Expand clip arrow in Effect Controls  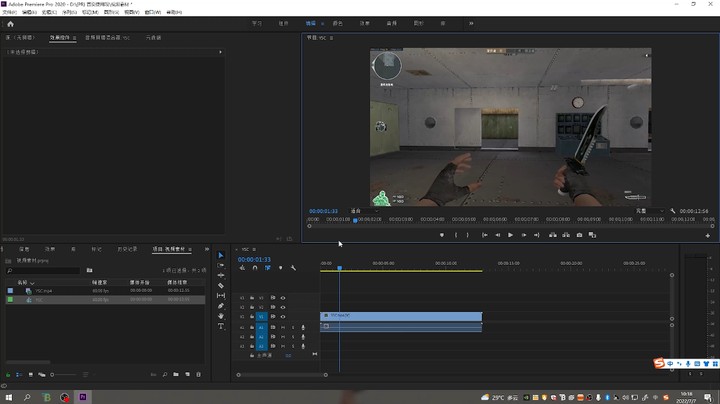tap(220, 52)
